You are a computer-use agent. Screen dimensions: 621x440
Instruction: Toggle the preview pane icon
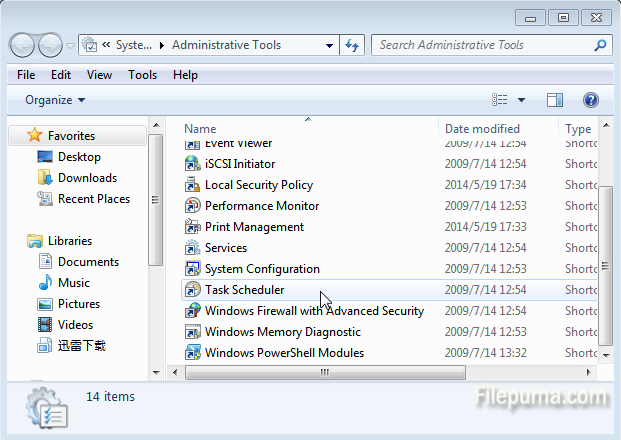click(x=555, y=100)
